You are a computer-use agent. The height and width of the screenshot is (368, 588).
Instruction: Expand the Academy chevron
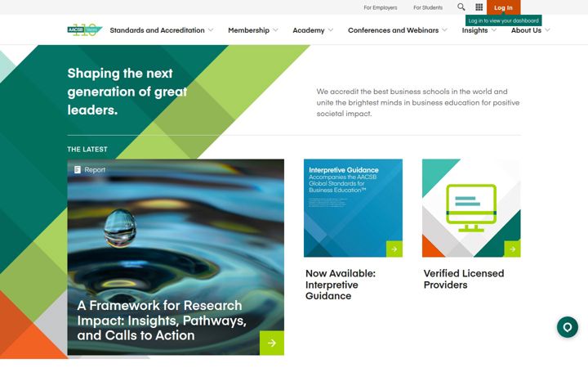coord(331,30)
